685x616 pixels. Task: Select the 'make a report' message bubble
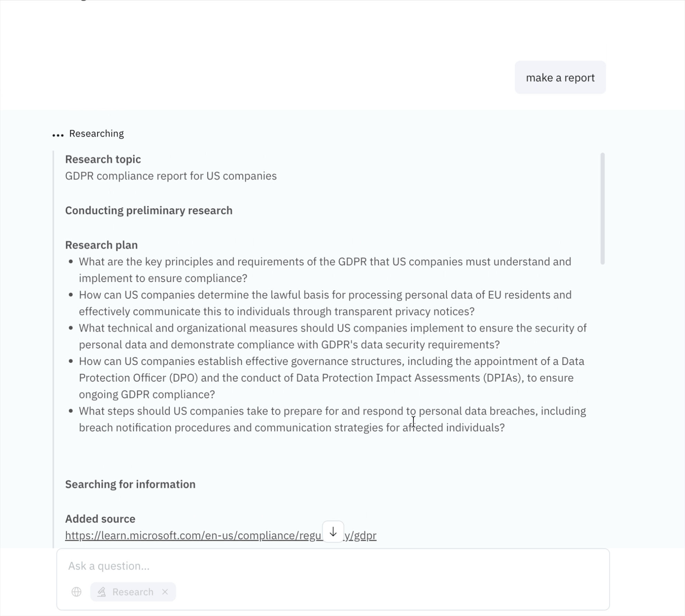coord(560,78)
